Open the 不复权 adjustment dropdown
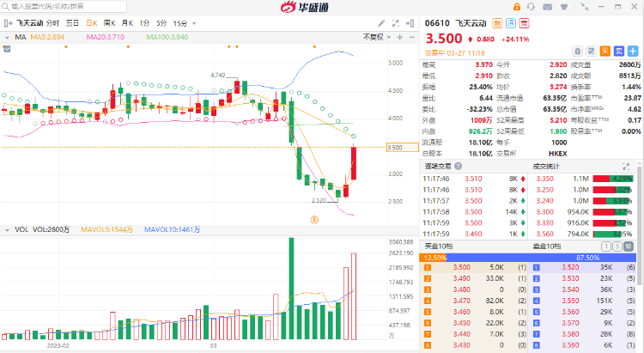Viewport: 644px width, 353px height. click(377, 37)
